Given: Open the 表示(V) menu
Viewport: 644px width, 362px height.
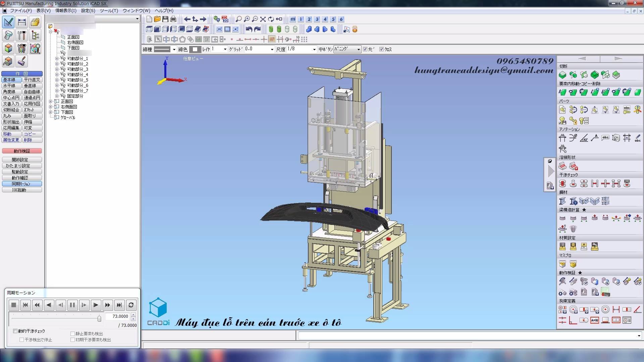Looking at the screenshot, I should [x=43, y=10].
